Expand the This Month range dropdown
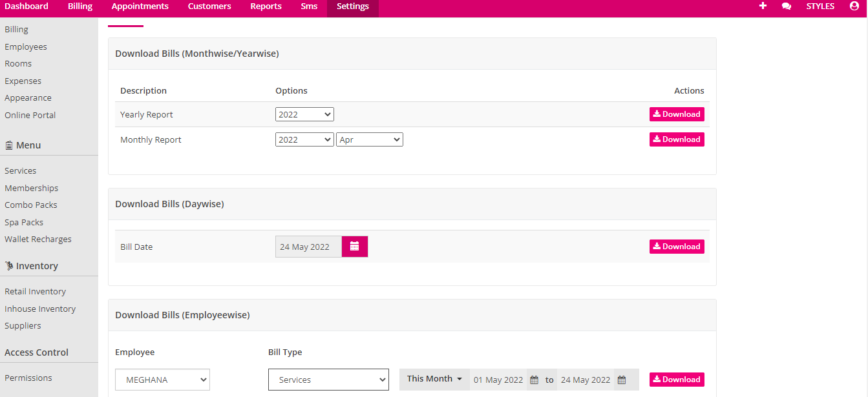 click(x=434, y=379)
